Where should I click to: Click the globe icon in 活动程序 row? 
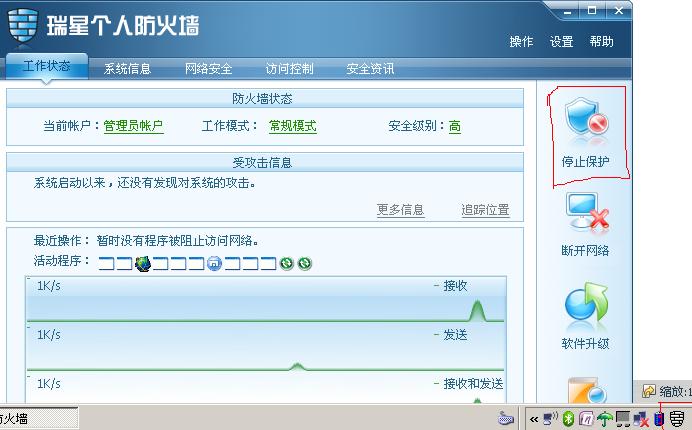coord(143,264)
